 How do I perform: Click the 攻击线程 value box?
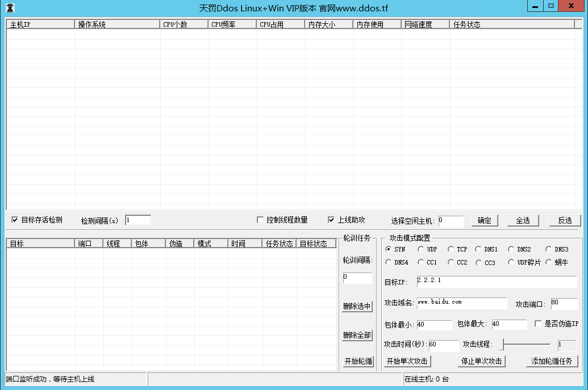(566, 345)
